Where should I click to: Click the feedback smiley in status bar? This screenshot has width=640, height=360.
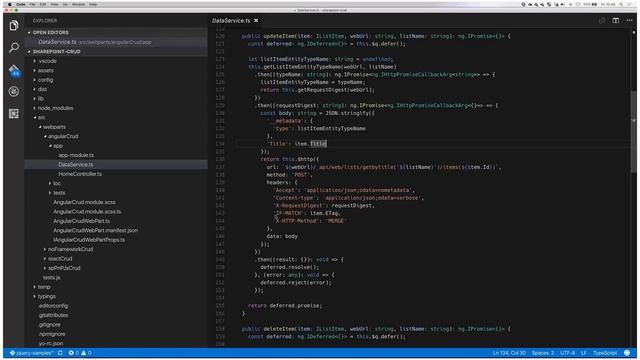tap(627, 353)
